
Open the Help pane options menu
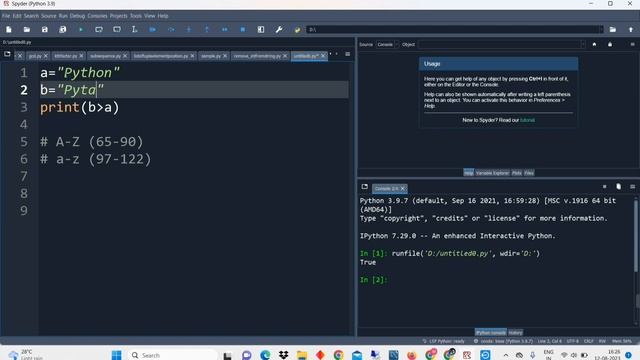632,44
